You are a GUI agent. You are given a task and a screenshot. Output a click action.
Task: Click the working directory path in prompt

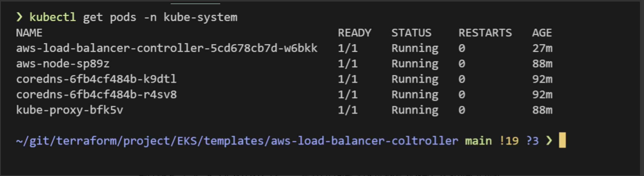[x=237, y=141]
